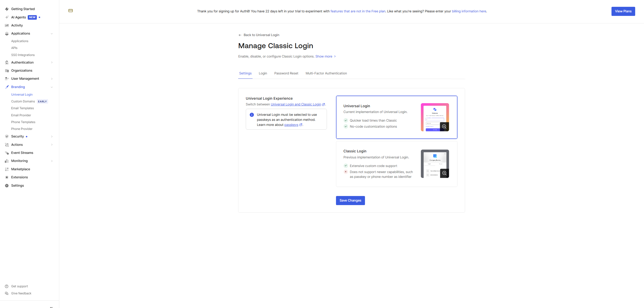Open Custom Domains in sidebar
The height and width of the screenshot is (308, 644).
pyautogui.click(x=23, y=101)
